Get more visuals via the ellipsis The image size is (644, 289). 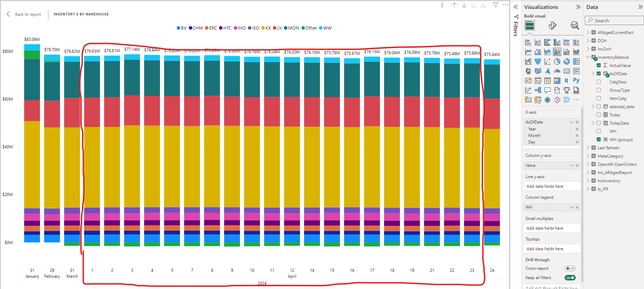[576, 100]
